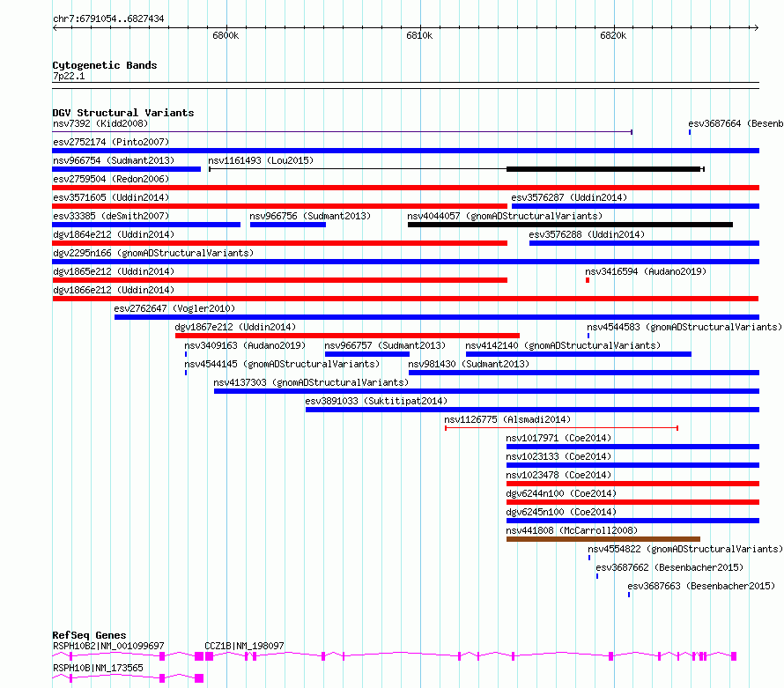The width and height of the screenshot is (784, 688).
Task: Open the esv3687664 variant label
Action: [x=736, y=123]
